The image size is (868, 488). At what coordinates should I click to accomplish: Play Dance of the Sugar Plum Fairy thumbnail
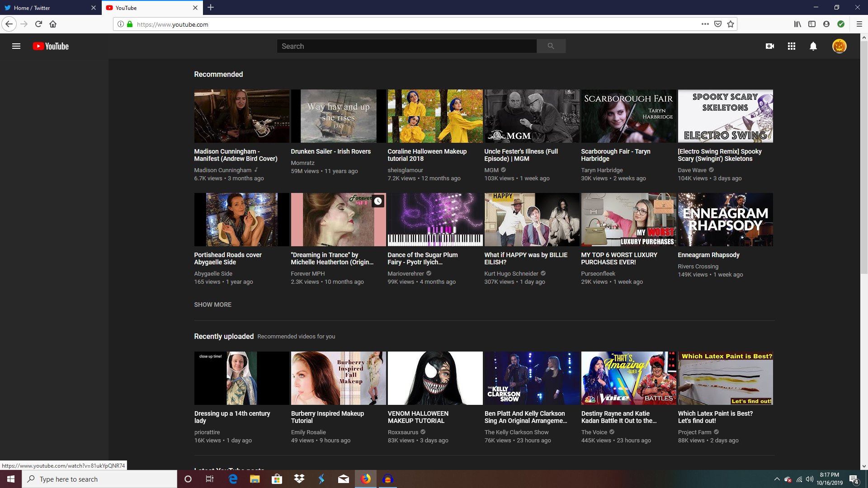[435, 220]
